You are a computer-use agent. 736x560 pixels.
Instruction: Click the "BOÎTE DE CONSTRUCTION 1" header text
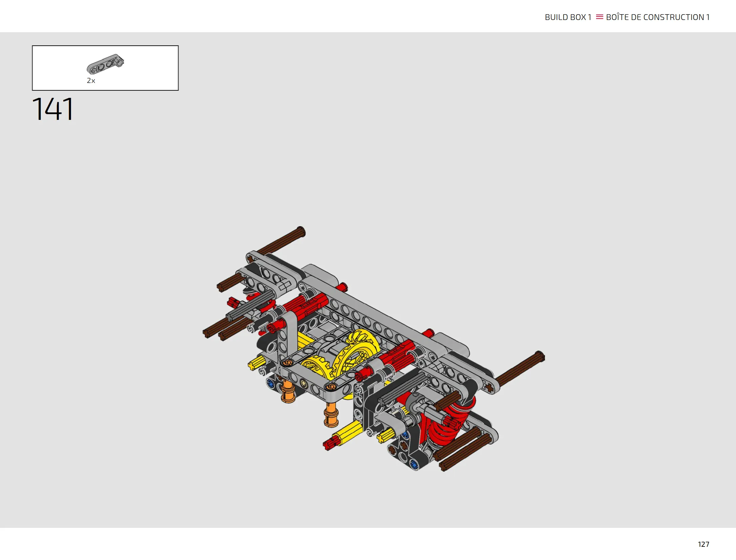(658, 17)
